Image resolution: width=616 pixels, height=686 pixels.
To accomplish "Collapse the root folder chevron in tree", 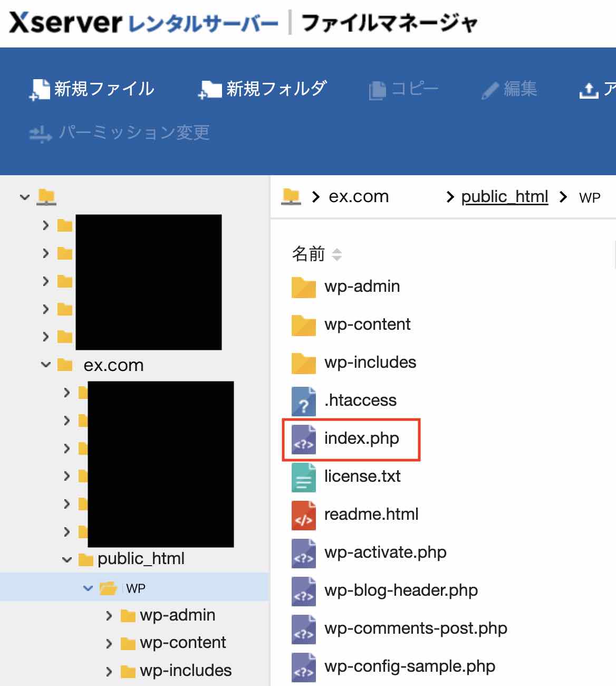I will (25, 197).
